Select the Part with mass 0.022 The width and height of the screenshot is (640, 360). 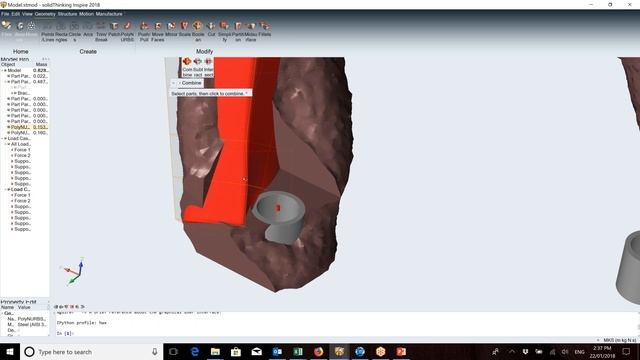pos(28,76)
